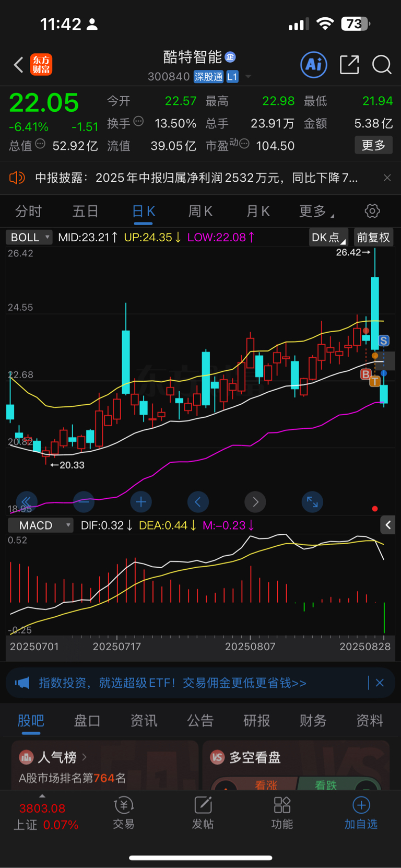This screenshot has width=401, height=868.
Task: Tap the megaphone icon in ETF banner
Action: pos(22,683)
